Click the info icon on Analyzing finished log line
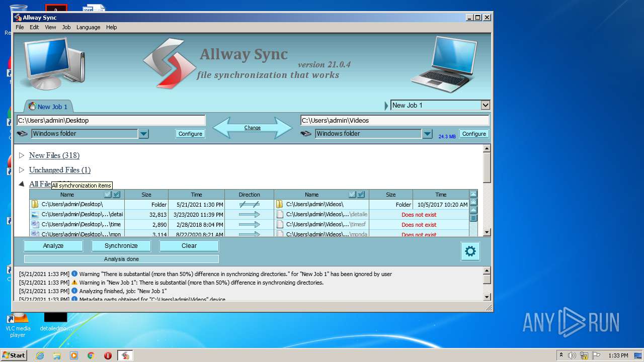644x362 pixels. tap(74, 291)
